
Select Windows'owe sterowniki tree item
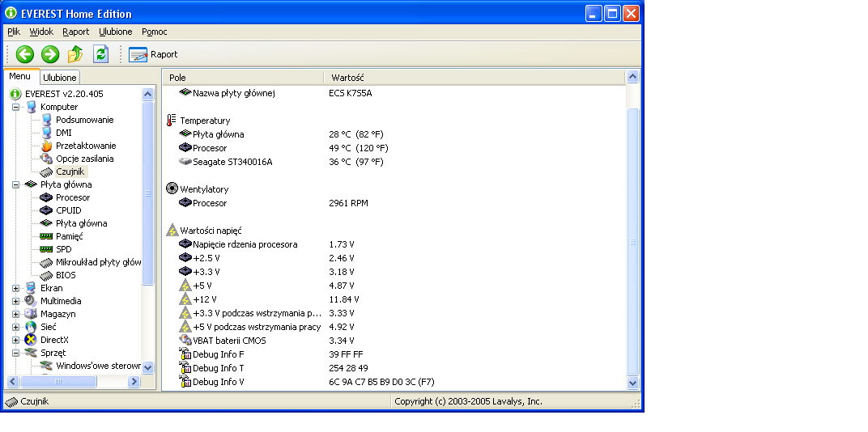(98, 366)
